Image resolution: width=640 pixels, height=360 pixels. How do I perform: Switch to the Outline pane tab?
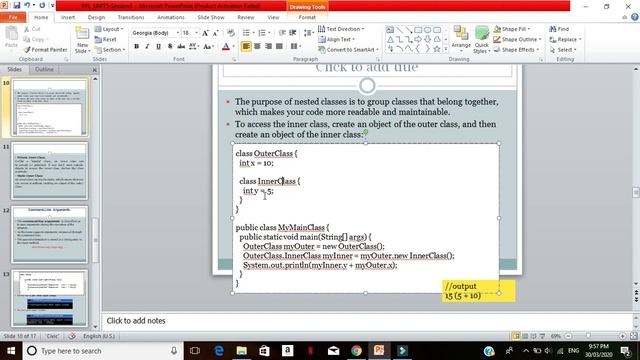click(44, 69)
